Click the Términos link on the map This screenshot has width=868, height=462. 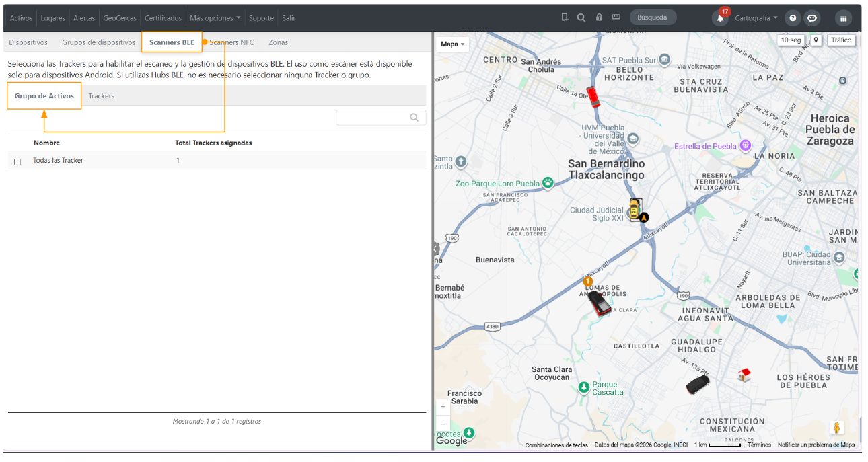tap(760, 445)
